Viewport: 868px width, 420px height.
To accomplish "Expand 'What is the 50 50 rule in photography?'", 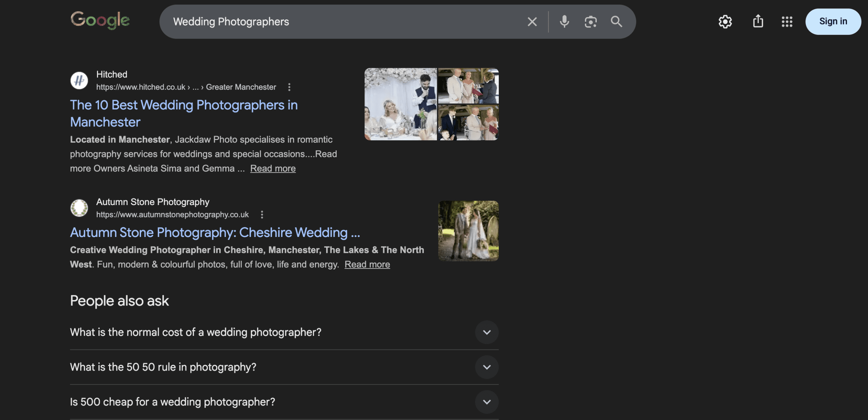I will [x=284, y=367].
